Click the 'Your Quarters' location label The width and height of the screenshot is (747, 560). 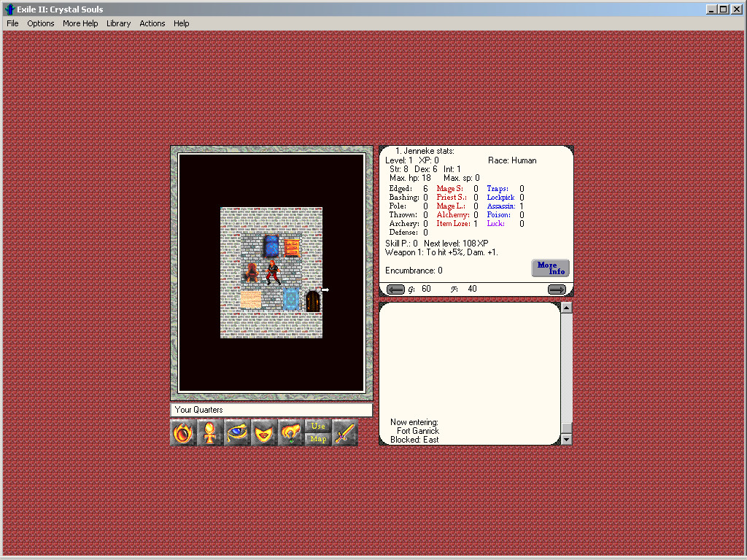pyautogui.click(x=198, y=410)
